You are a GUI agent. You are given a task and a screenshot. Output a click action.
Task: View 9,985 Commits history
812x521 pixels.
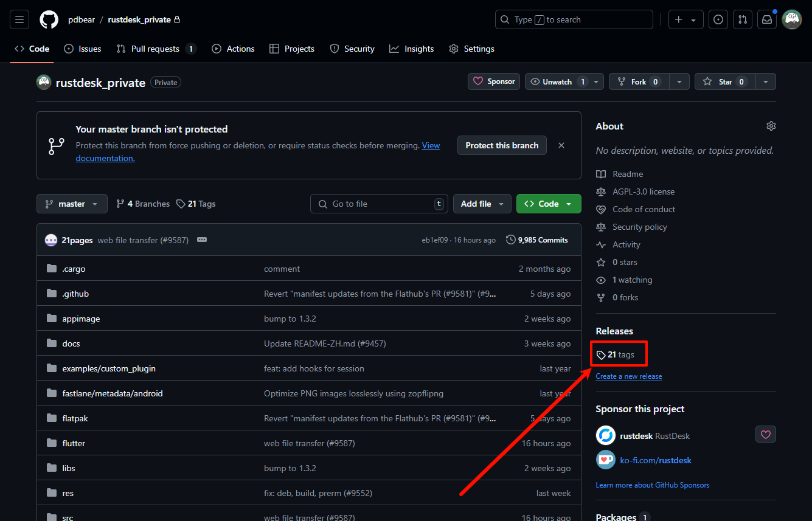(x=537, y=240)
